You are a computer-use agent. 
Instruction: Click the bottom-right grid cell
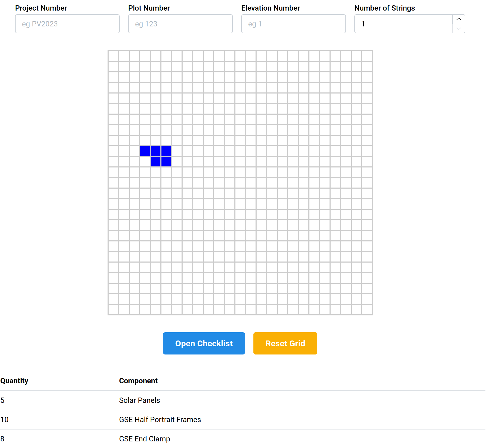coord(367,310)
